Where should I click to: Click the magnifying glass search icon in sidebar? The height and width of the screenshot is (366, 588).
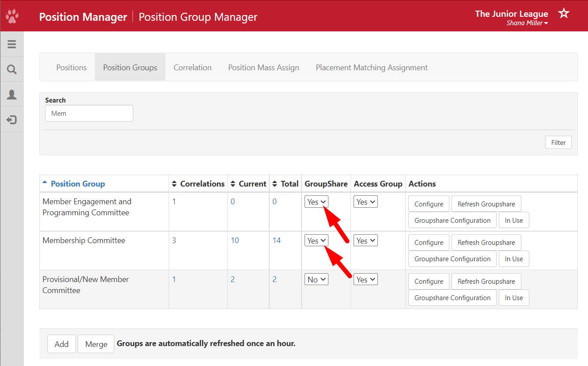tap(12, 69)
